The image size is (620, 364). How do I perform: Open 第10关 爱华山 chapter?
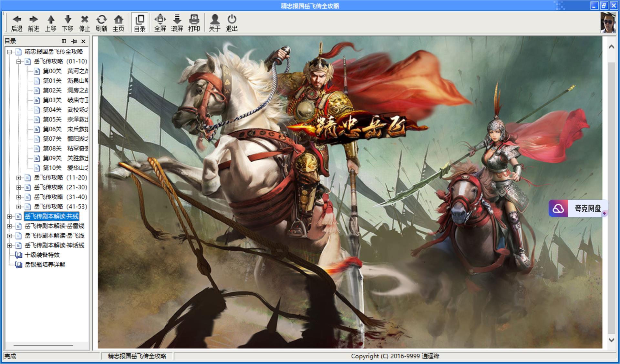point(66,168)
